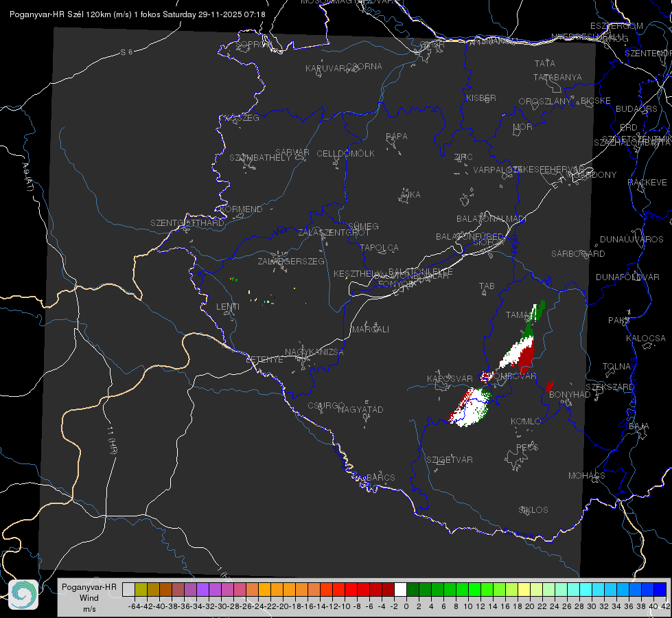Click the SZENTGOTTHARD city label

click(187, 223)
